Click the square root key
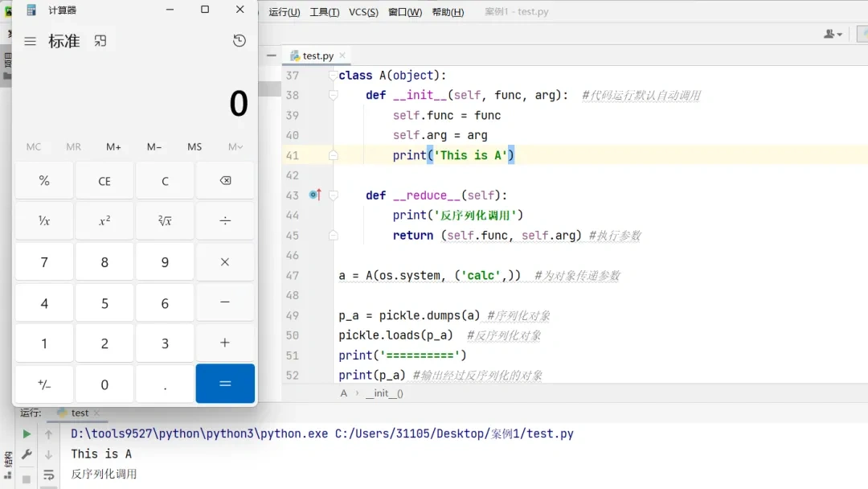The width and height of the screenshot is (868, 489). tap(165, 220)
